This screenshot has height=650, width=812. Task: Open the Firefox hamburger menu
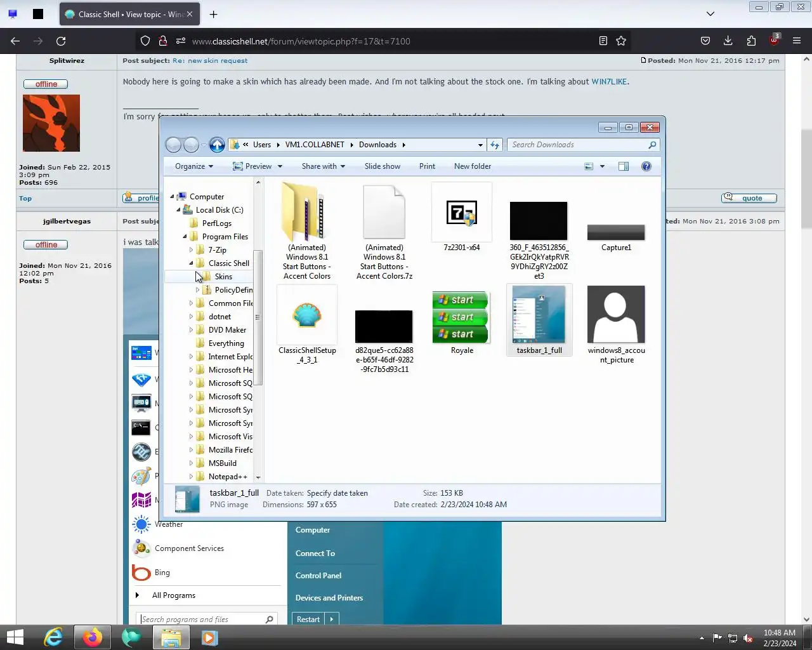point(797,41)
